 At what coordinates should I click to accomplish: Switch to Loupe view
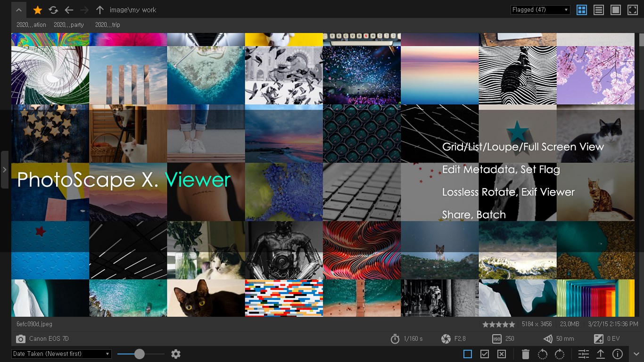pos(615,9)
